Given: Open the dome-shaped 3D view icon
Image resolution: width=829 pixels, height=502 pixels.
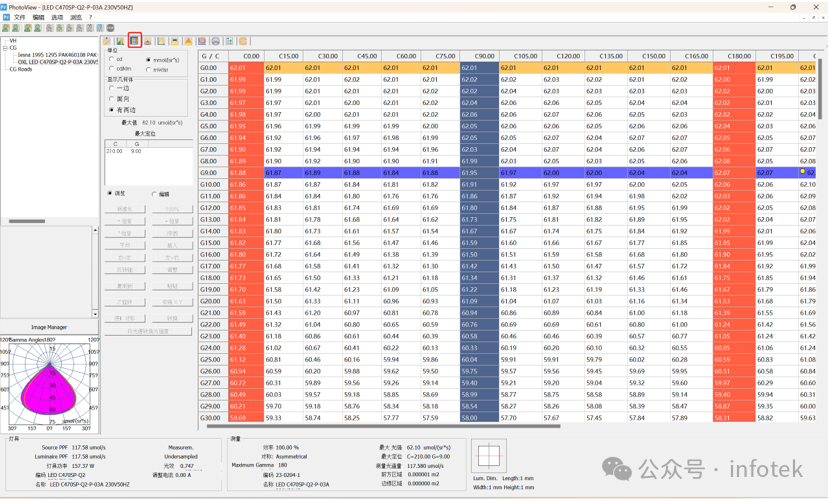Looking at the screenshot, I should [148, 41].
